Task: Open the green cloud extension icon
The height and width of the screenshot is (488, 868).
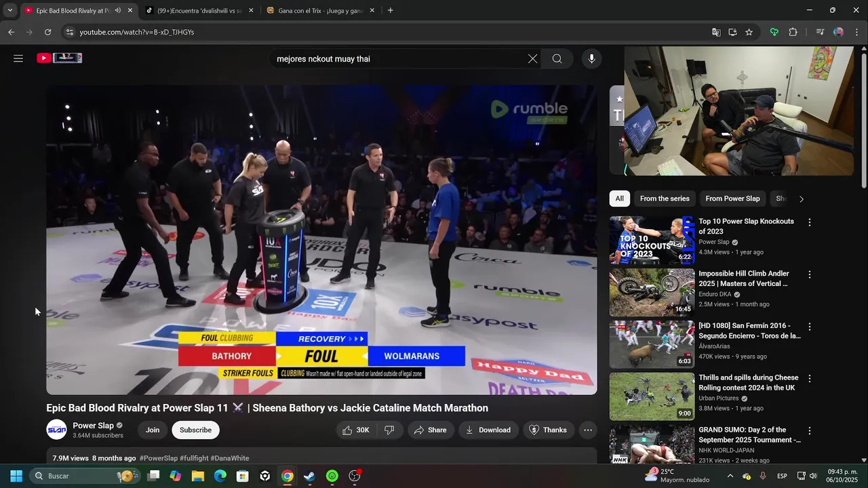Action: pyautogui.click(x=774, y=32)
